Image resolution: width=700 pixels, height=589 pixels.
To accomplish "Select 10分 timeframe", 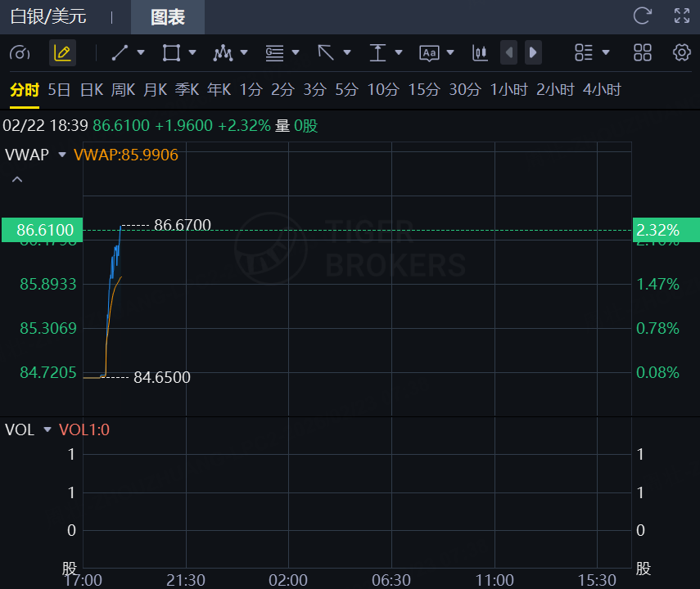I will click(383, 90).
